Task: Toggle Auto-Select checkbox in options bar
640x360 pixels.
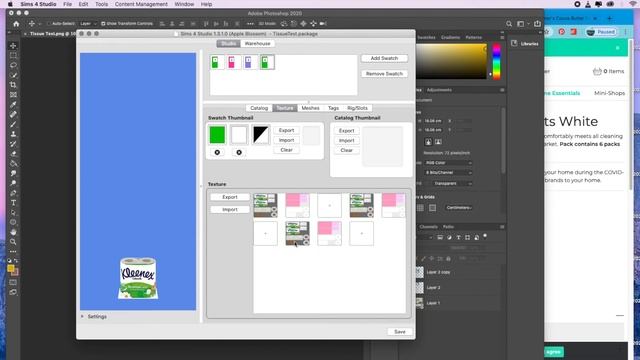Action: click(49, 24)
